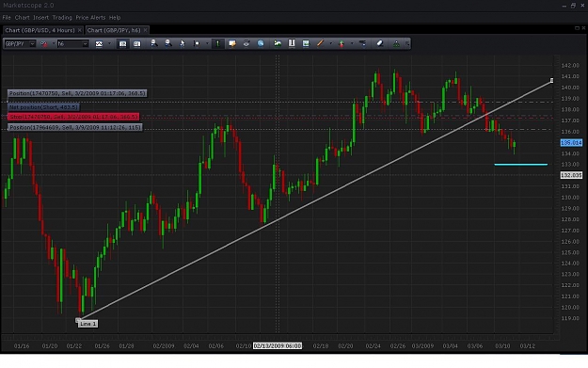Click the 02/13/2009 06:00 date label
588x368 pixels.
point(278,345)
